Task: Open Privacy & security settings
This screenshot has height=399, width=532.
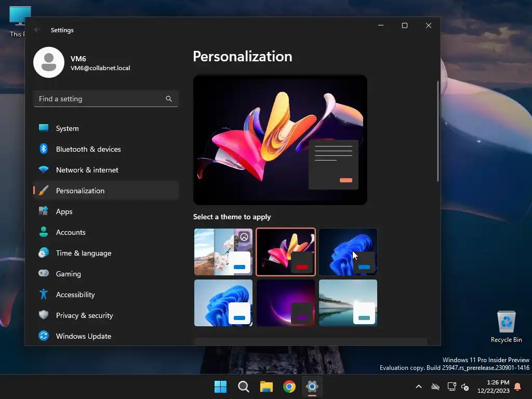Action: [106, 315]
